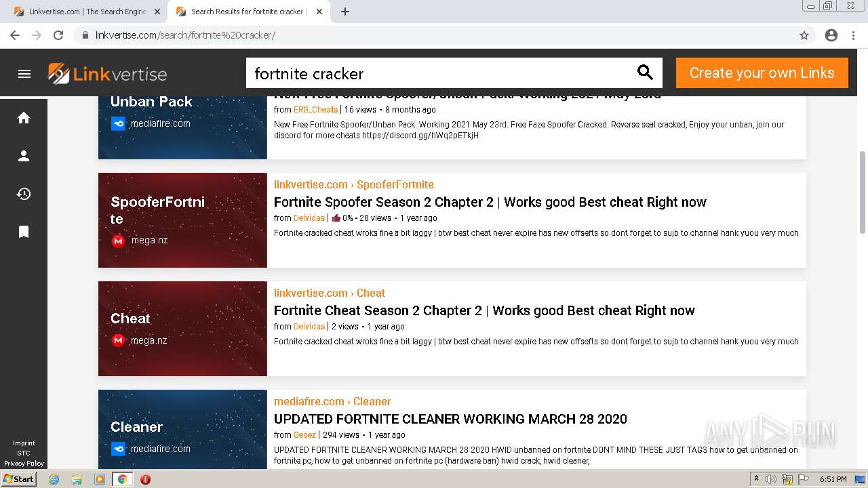Click the browser forward arrow
Image resolution: width=868 pixels, height=488 pixels.
tap(37, 35)
